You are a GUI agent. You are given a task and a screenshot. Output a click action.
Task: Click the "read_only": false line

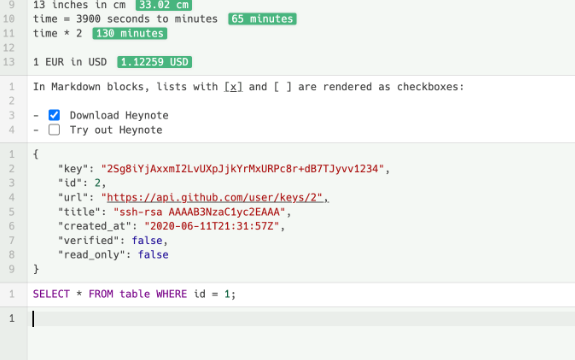click(x=113, y=255)
